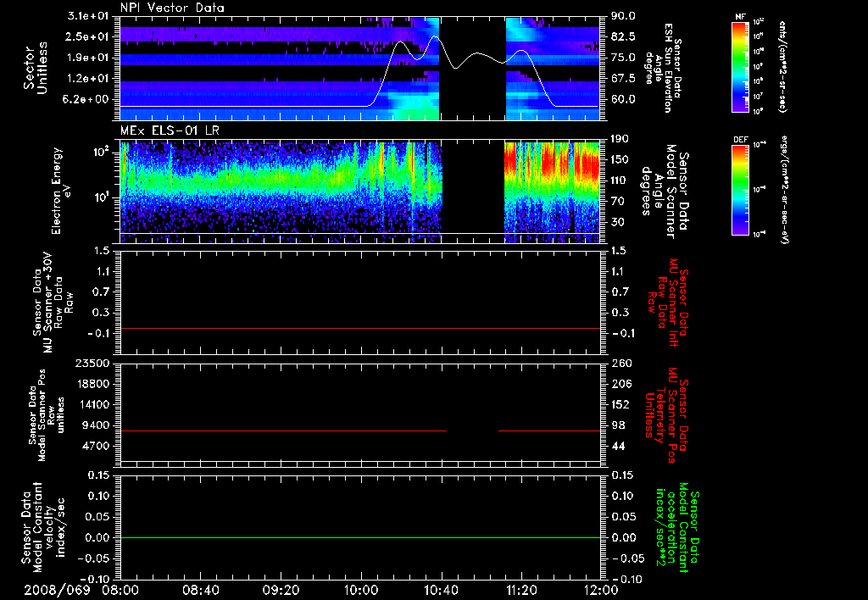Click the 'Model Scanner Pos Raw' axis label
This screenshot has height=600, width=868.
47,415
